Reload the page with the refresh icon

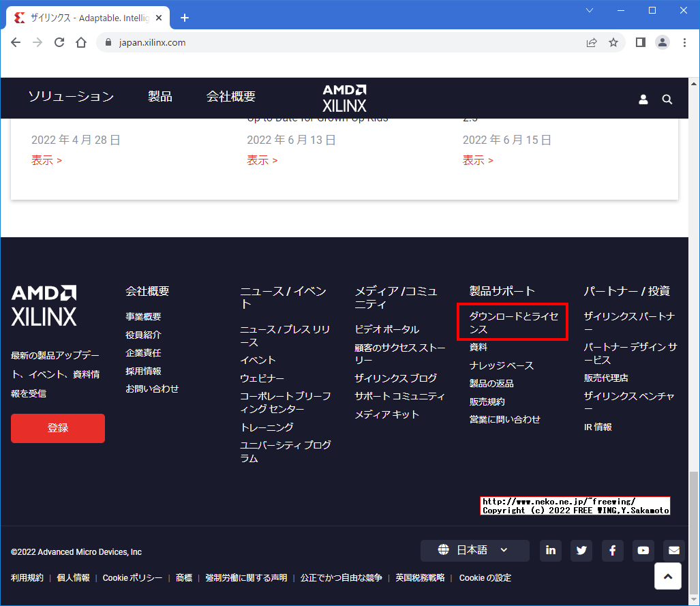[59, 42]
